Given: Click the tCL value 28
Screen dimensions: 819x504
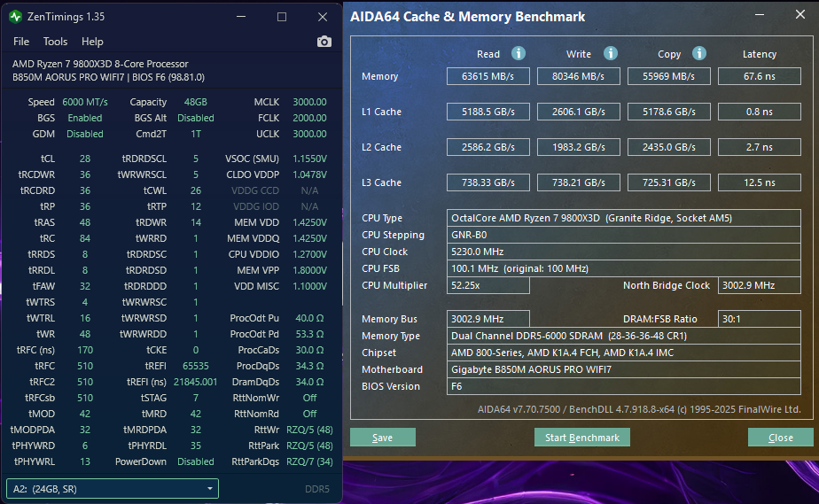Looking at the screenshot, I should pos(84,159).
